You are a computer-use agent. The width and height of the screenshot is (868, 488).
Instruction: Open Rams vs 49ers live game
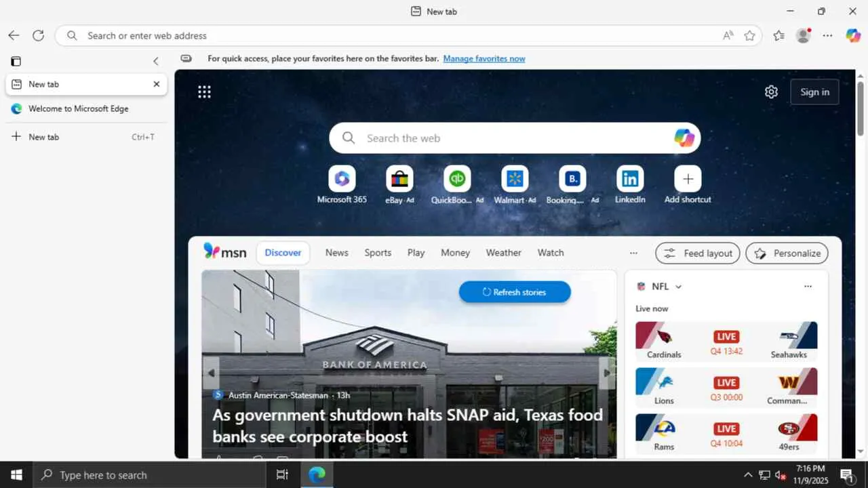[x=726, y=434]
